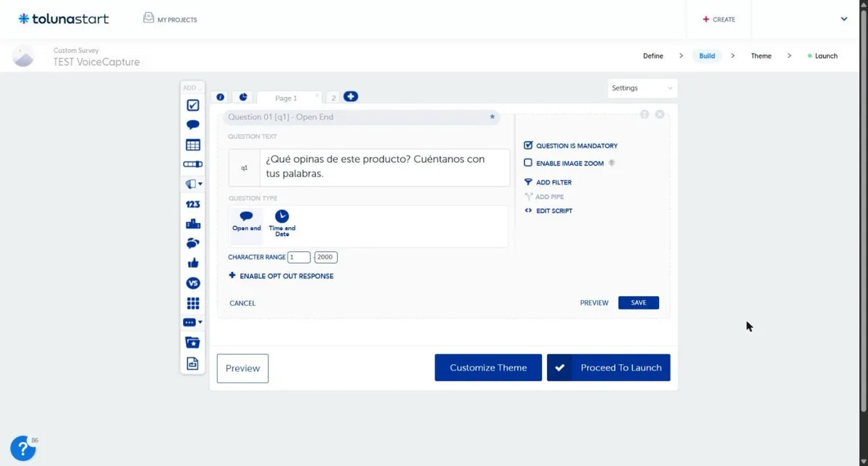Click the minimum character range field
Screen dimensions: 868x466
pos(299,257)
